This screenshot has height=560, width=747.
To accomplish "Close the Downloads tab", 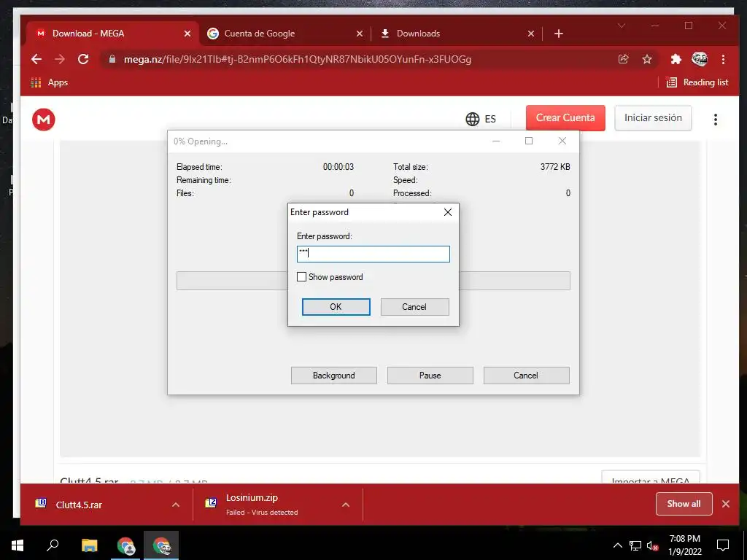I will click(531, 34).
